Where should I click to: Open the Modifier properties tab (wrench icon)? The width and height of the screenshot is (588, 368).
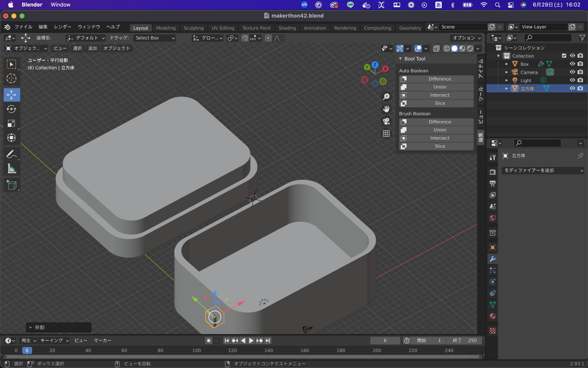493,259
